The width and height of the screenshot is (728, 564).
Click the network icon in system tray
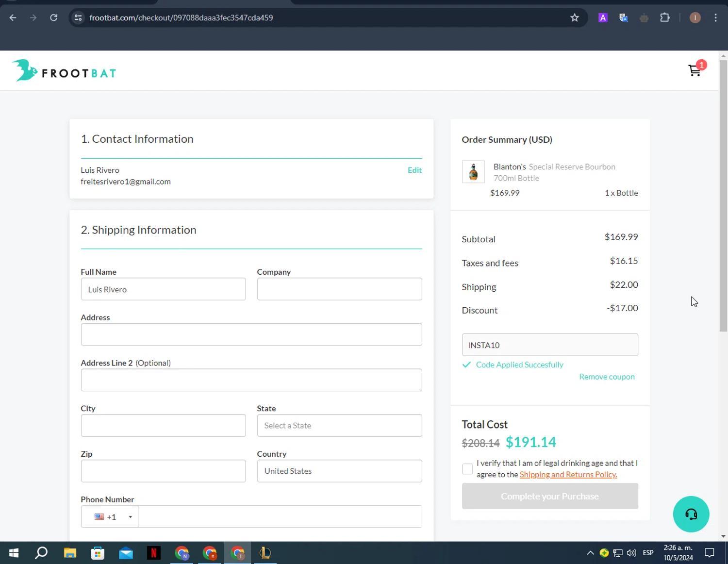pyautogui.click(x=618, y=553)
